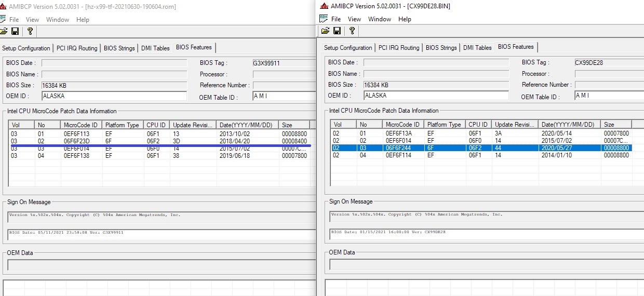Select BIOS Features tab in right window
This screenshot has width=644, height=296.
point(516,47)
